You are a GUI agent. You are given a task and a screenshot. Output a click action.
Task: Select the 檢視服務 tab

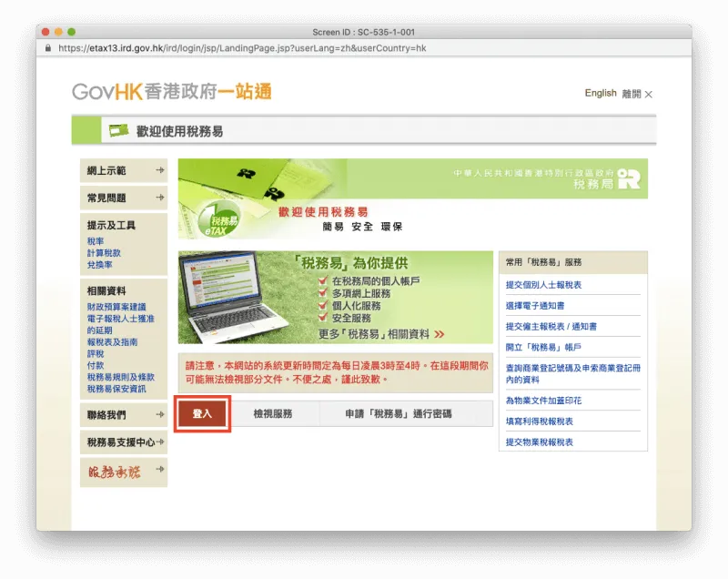tap(272, 413)
